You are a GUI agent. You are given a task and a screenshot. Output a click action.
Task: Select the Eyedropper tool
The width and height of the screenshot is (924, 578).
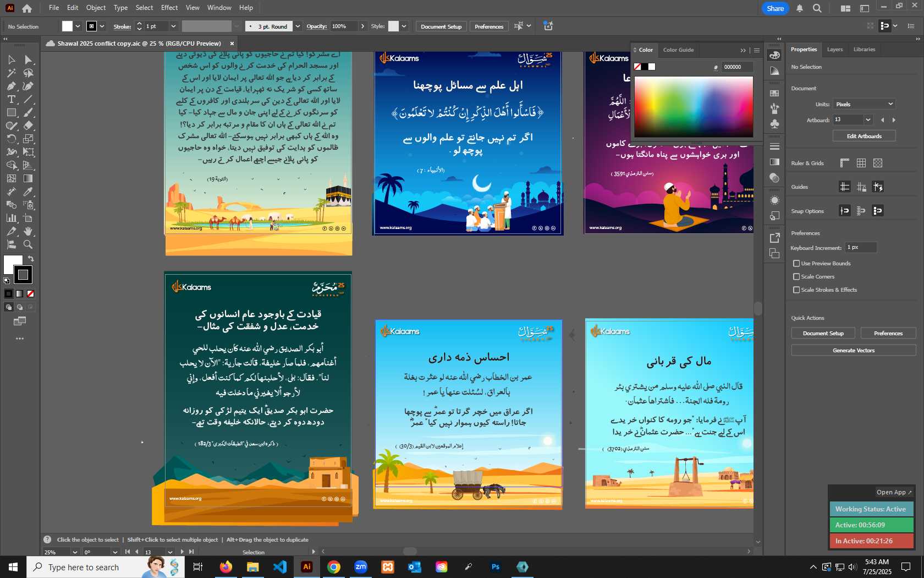[28, 192]
